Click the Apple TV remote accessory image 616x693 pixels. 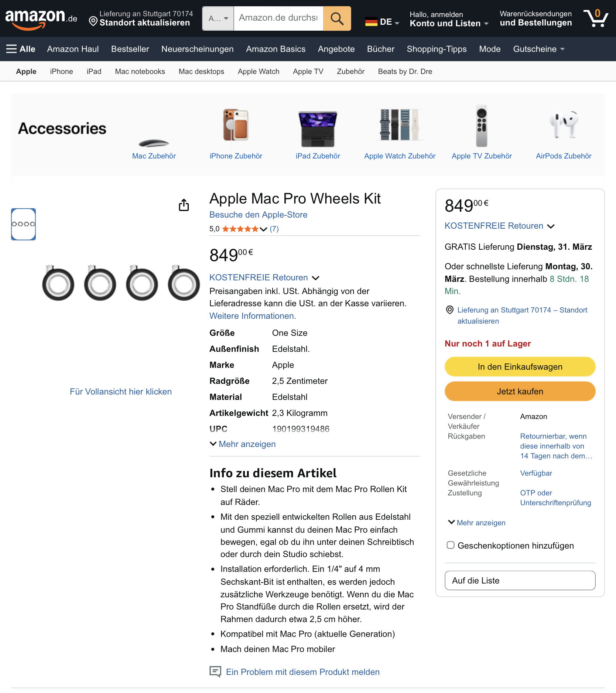482,126
